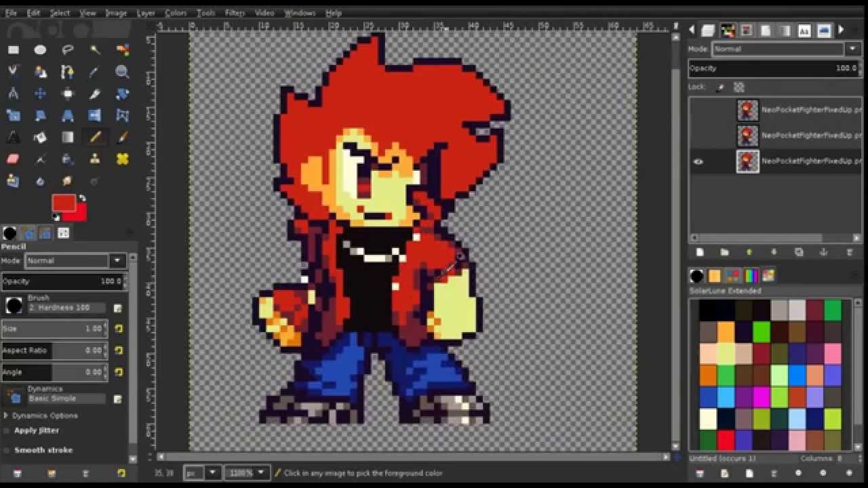This screenshot has width=868, height=488.
Task: Delete the selected layer
Action: coord(849,252)
